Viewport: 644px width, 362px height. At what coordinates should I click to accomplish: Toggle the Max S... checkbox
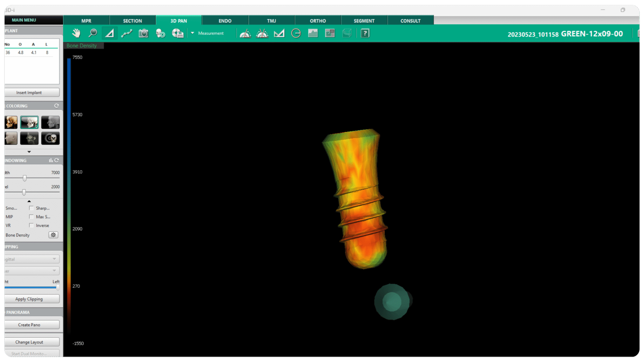click(x=31, y=217)
